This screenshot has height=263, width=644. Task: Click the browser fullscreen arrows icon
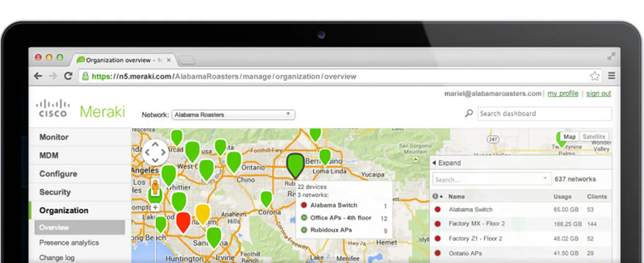click(611, 57)
